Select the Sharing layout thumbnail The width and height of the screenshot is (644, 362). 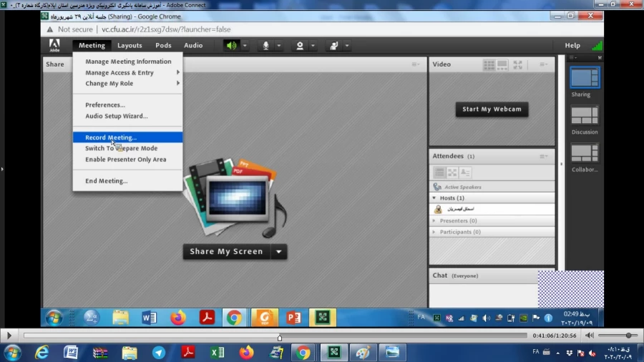pos(585,77)
